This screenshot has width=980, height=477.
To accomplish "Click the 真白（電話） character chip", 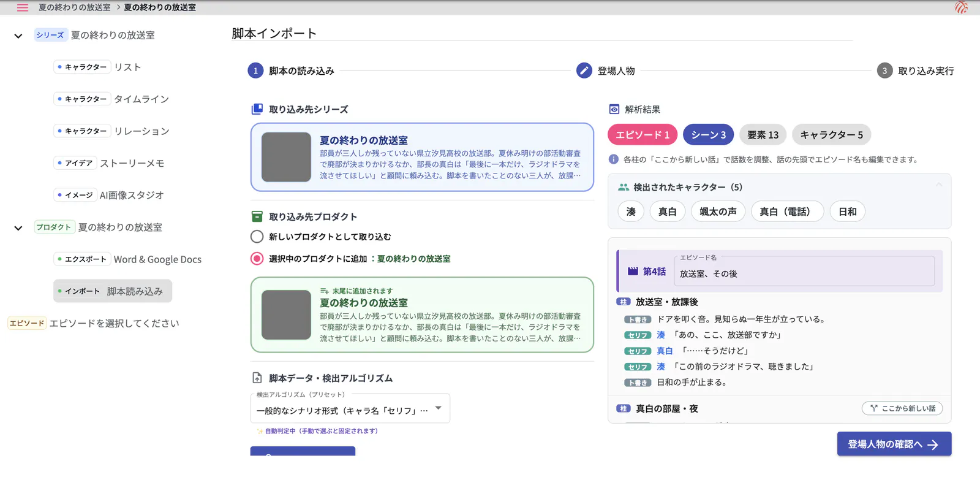I will [x=787, y=212].
